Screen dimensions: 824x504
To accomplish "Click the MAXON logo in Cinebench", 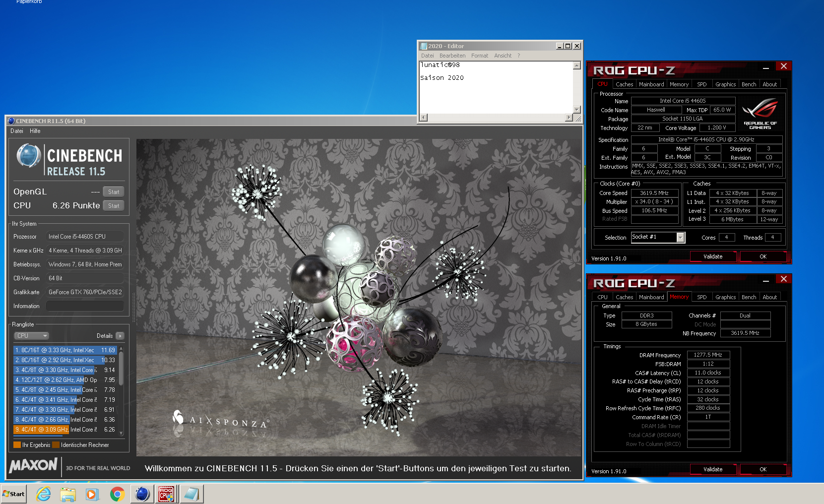I will pyautogui.click(x=33, y=465).
